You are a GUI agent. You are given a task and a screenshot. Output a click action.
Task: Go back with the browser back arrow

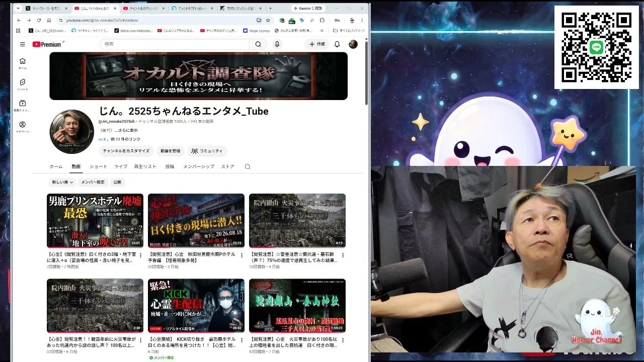[19, 20]
